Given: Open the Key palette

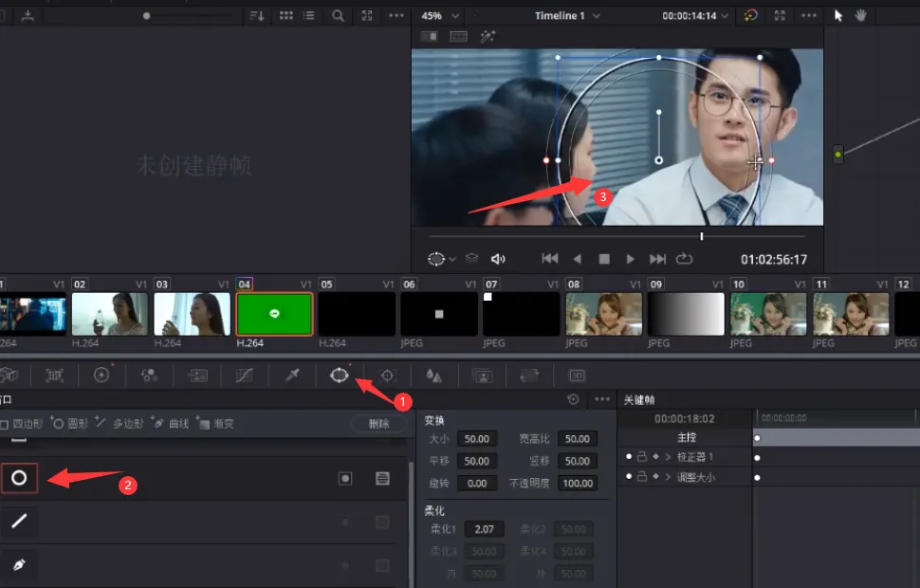Looking at the screenshot, I should pos(483,376).
